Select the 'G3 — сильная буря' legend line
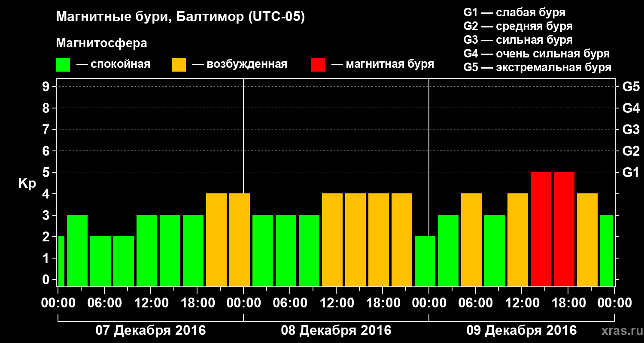 518,40
